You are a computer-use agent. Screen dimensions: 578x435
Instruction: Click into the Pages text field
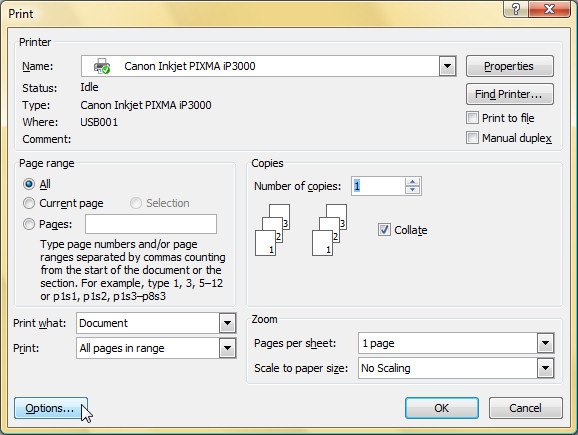pyautogui.click(x=151, y=224)
